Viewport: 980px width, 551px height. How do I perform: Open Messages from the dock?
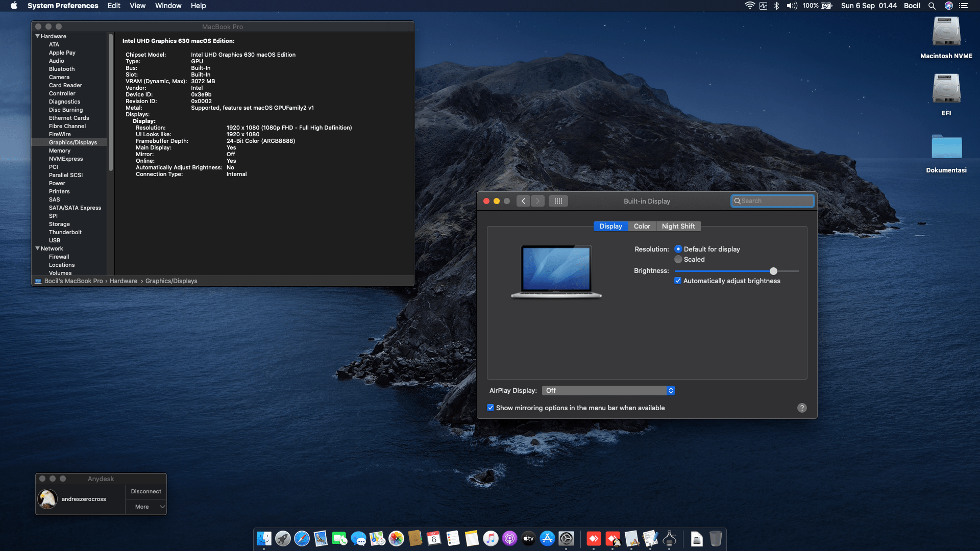click(x=358, y=538)
